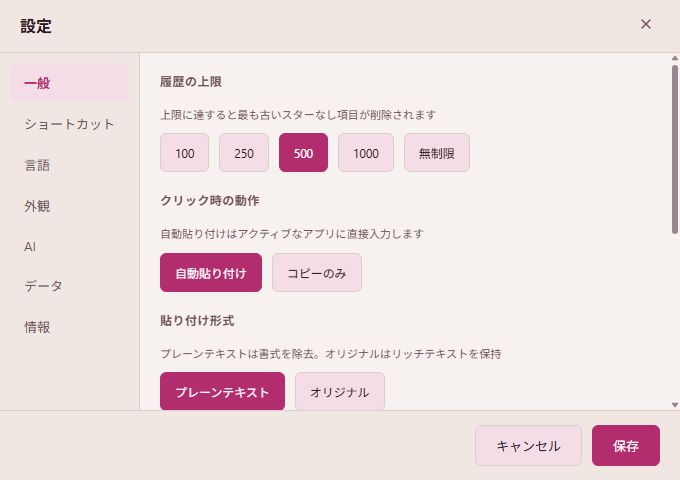
Task: Click the scrollbar down arrow
Action: (675, 404)
